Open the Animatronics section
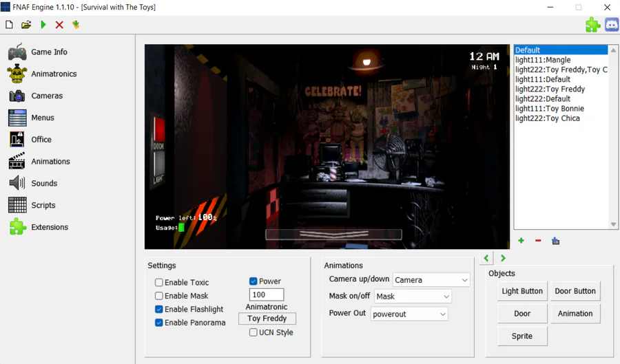 point(54,74)
